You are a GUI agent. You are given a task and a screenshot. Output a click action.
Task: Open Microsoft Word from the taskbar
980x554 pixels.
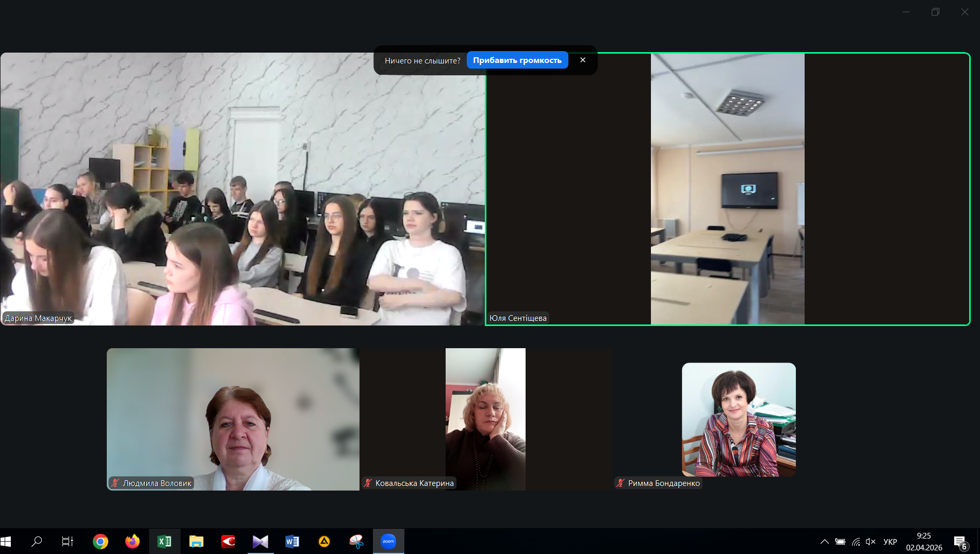[292, 541]
